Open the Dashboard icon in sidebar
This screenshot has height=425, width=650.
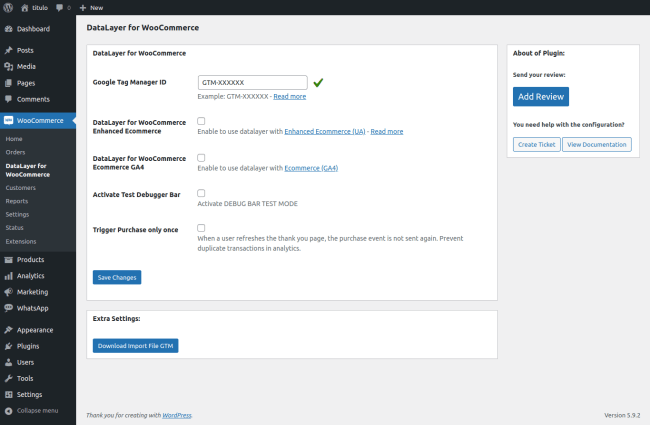click(x=8, y=29)
